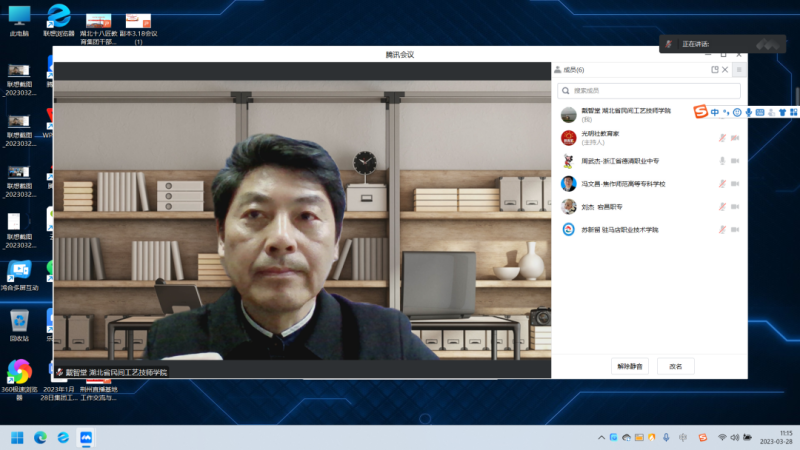The width and height of the screenshot is (800, 450).
Task: Select member 周武杰 in the member list
Action: [649, 161]
